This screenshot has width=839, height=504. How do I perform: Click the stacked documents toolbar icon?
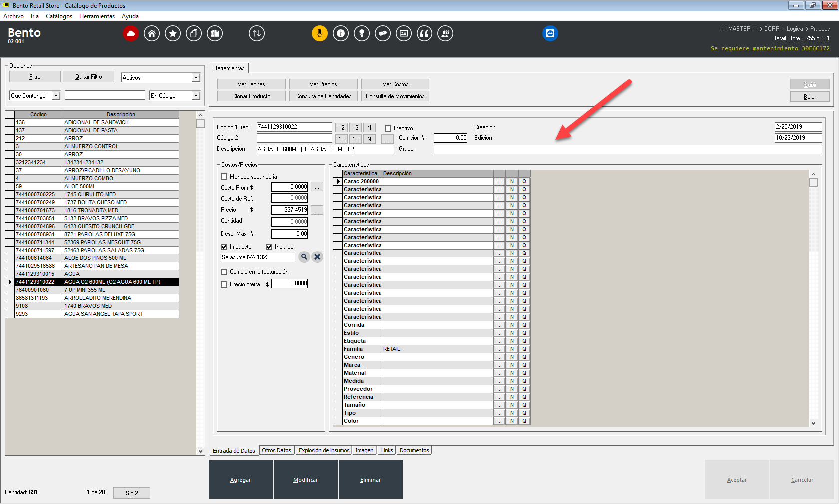[x=194, y=33]
